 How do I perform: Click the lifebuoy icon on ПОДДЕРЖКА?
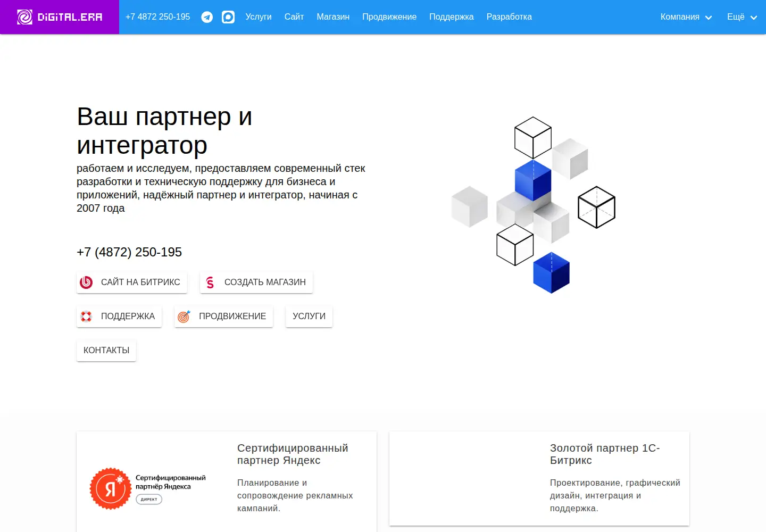[86, 317]
